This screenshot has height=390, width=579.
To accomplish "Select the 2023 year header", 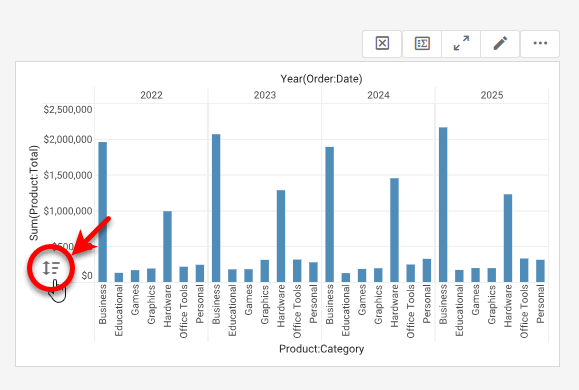I will (265, 95).
